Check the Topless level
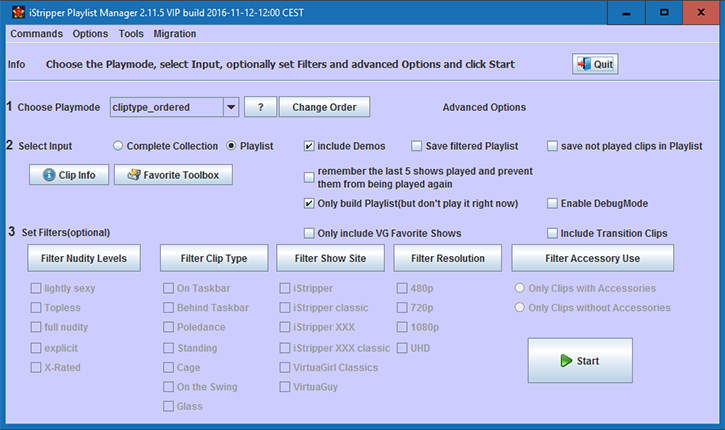 pyautogui.click(x=36, y=307)
